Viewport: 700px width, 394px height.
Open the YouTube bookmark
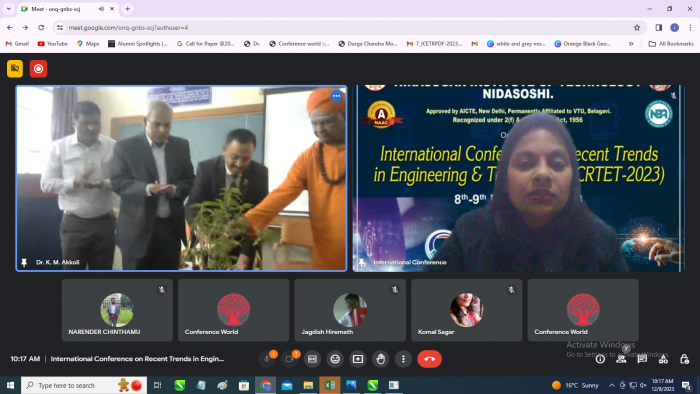point(53,44)
